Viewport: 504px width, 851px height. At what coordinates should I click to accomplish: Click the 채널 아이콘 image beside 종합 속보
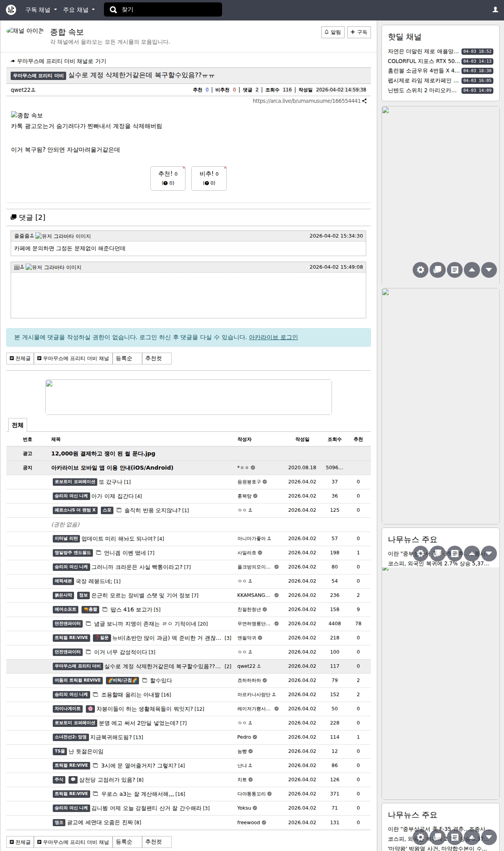[25, 31]
